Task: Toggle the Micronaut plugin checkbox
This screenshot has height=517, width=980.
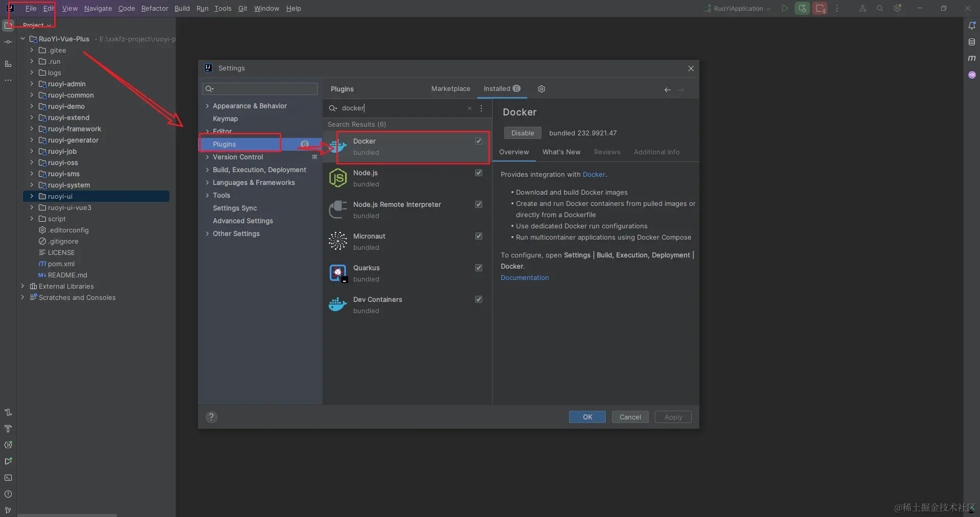Action: click(x=479, y=236)
